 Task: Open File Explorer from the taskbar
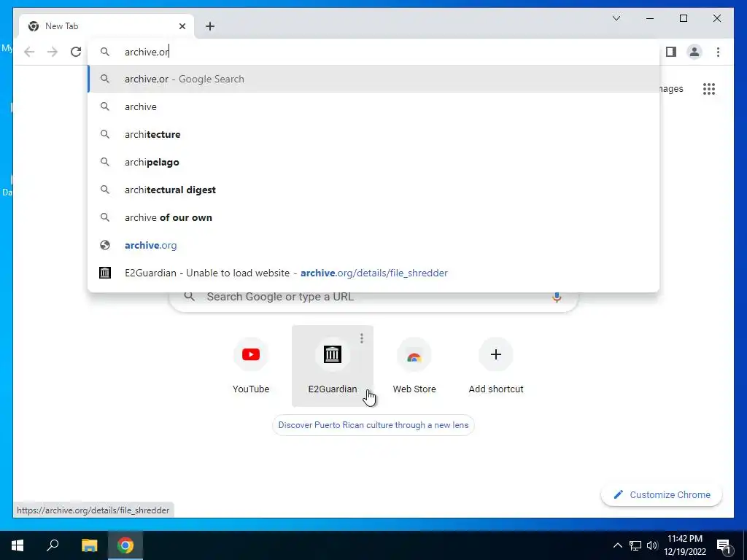[89, 545]
